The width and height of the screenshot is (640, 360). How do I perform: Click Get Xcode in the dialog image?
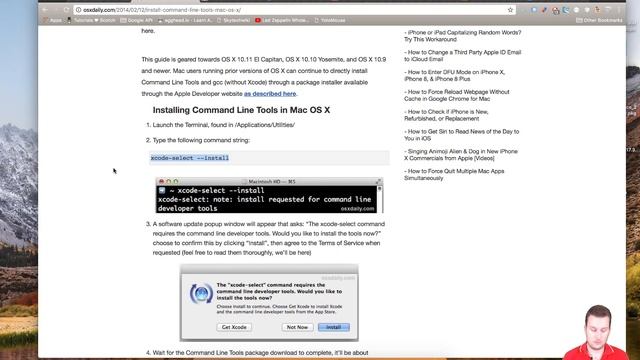[x=234, y=327]
